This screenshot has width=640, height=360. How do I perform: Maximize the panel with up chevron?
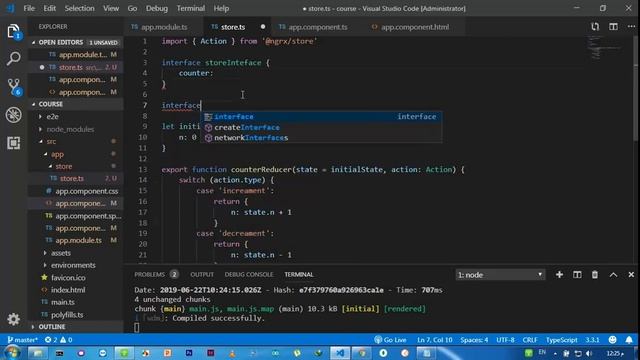613,275
